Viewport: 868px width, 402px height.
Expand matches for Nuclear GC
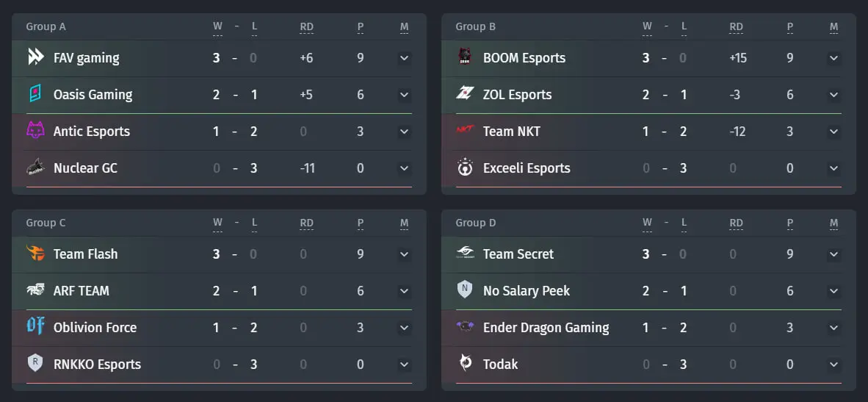tap(404, 168)
